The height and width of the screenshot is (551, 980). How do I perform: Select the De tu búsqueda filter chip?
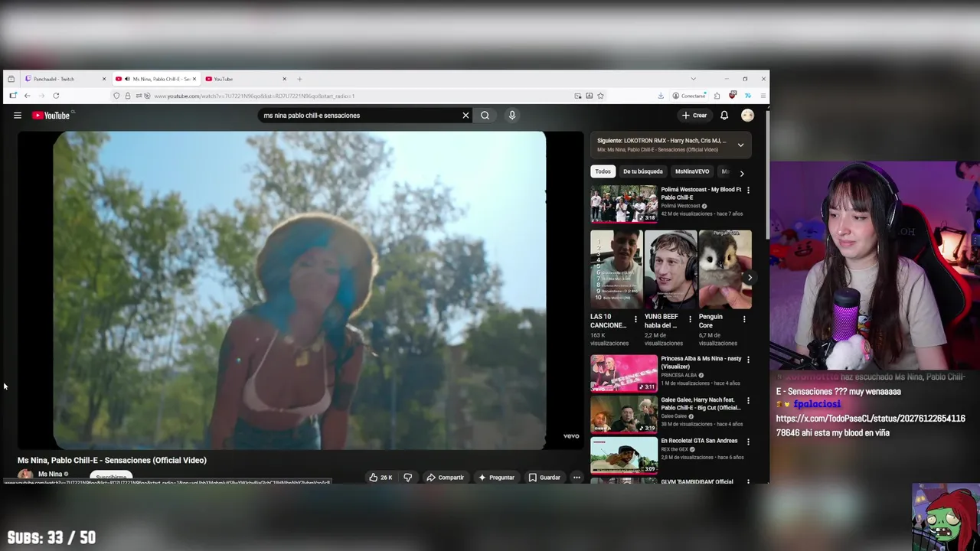point(642,171)
